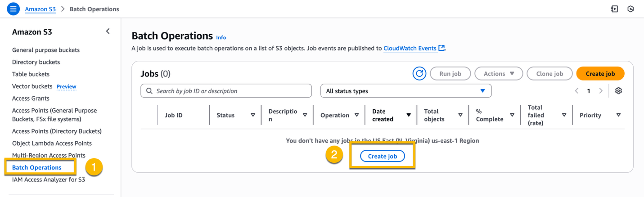Go to previous page arrow
This screenshot has height=197, width=644.
tap(576, 91)
